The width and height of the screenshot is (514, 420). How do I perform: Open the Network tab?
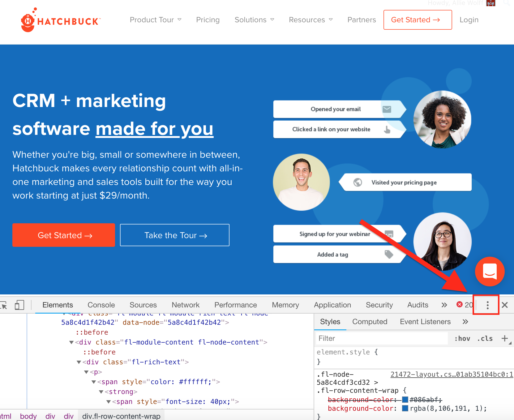186,305
